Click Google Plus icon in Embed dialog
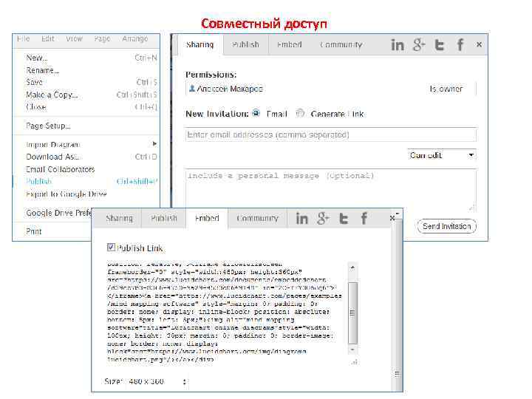The width and height of the screenshot is (532, 399). coord(323,218)
